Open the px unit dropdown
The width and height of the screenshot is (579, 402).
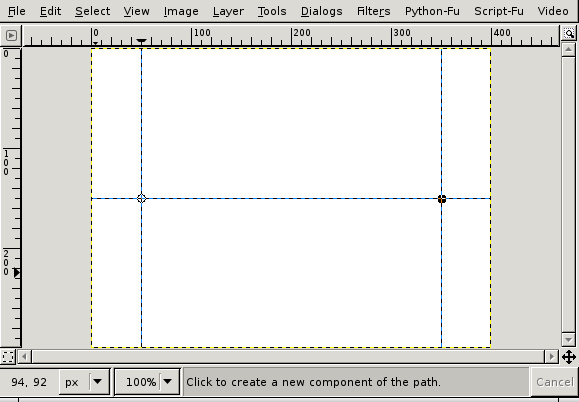(97, 382)
